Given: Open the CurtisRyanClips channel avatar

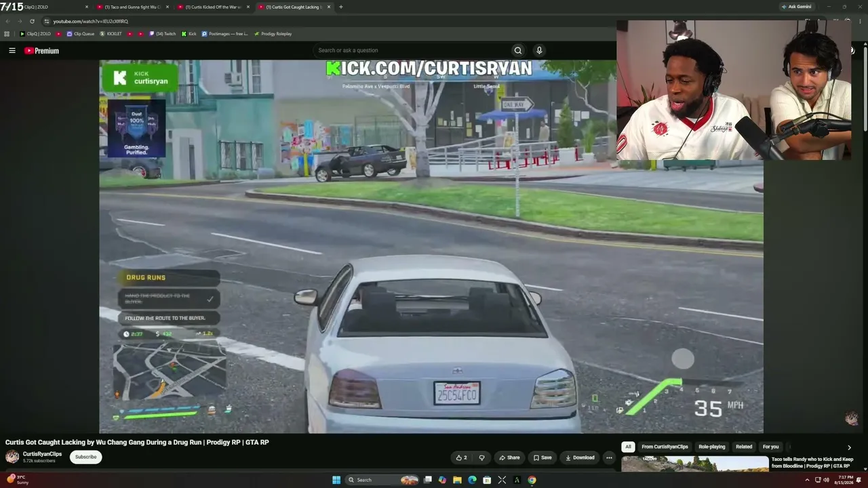Looking at the screenshot, I should click(12, 457).
